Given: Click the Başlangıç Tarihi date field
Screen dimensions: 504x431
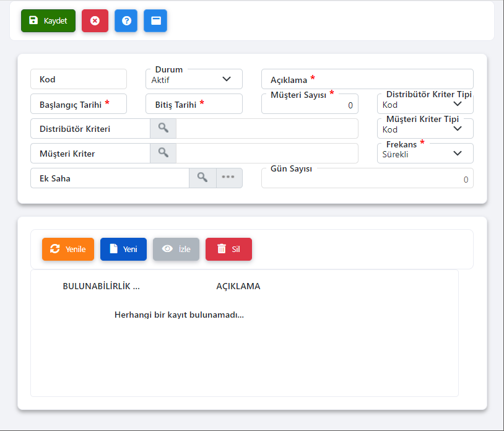Looking at the screenshot, I should [x=79, y=104].
